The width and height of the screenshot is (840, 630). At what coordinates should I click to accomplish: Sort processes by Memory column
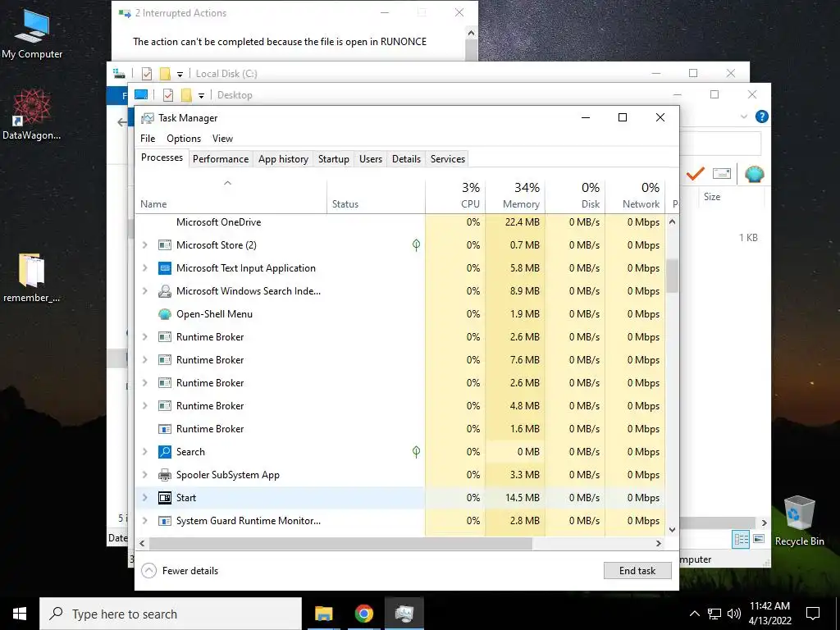pos(515,196)
